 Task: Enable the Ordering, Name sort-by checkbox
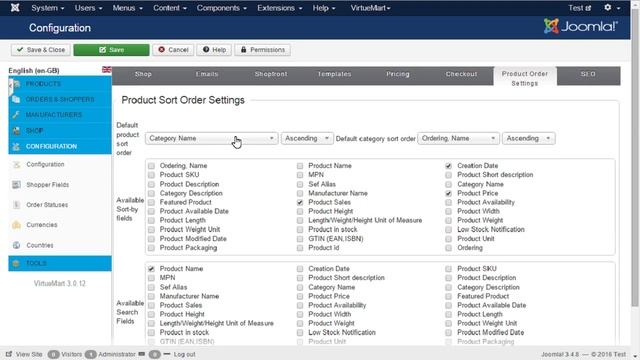(x=151, y=166)
